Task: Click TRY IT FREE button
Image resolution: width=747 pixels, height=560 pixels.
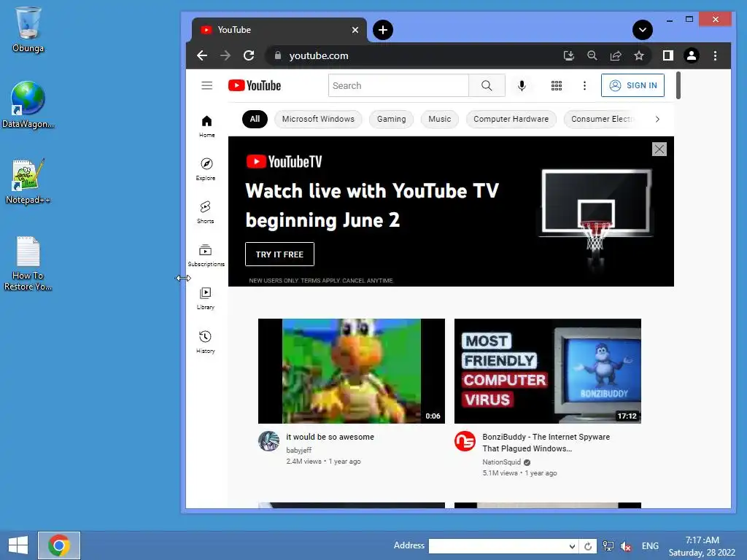Action: coord(279,254)
